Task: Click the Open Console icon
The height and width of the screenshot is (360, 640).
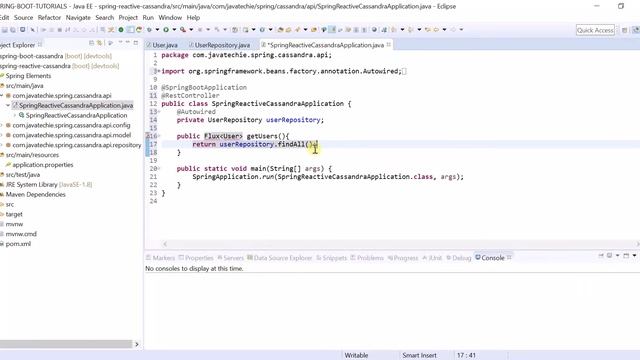Action: (x=626, y=256)
